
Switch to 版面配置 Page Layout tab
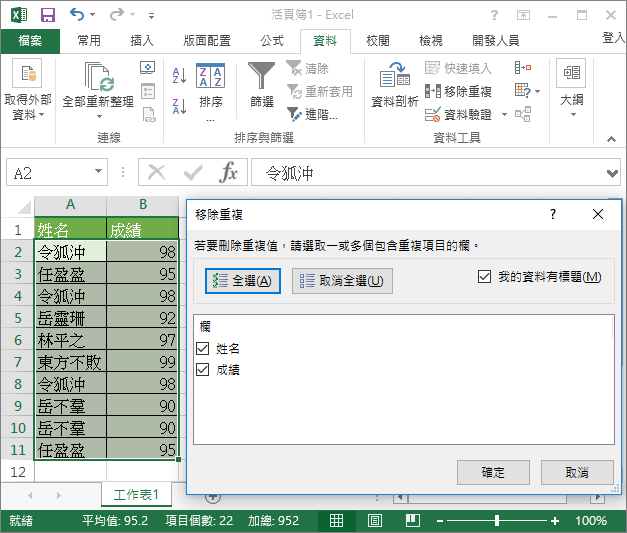(207, 40)
